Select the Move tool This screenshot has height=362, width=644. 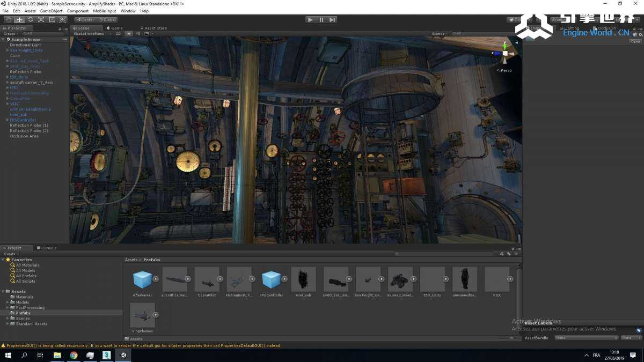point(19,20)
